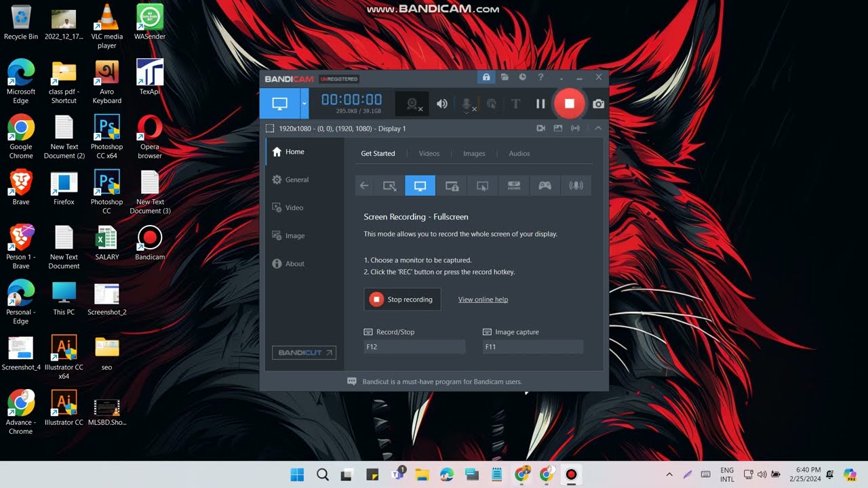Viewport: 868px width, 488px height.
Task: Switch to the Get Started tab
Action: point(378,153)
